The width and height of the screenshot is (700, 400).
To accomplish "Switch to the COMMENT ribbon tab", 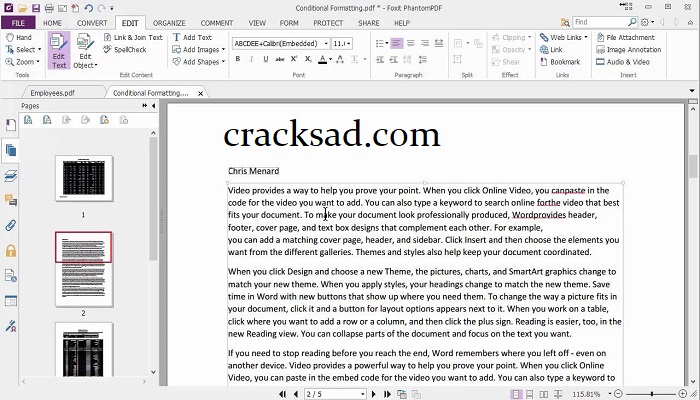I will 217,23.
